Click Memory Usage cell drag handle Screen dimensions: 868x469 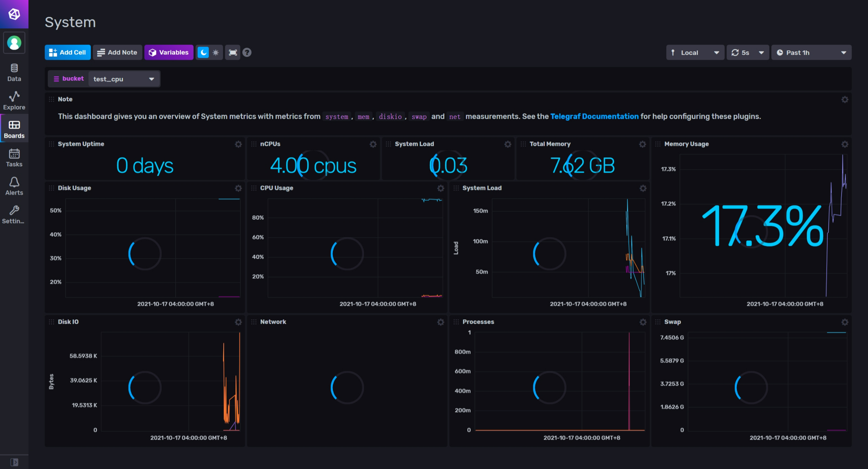[658, 144]
